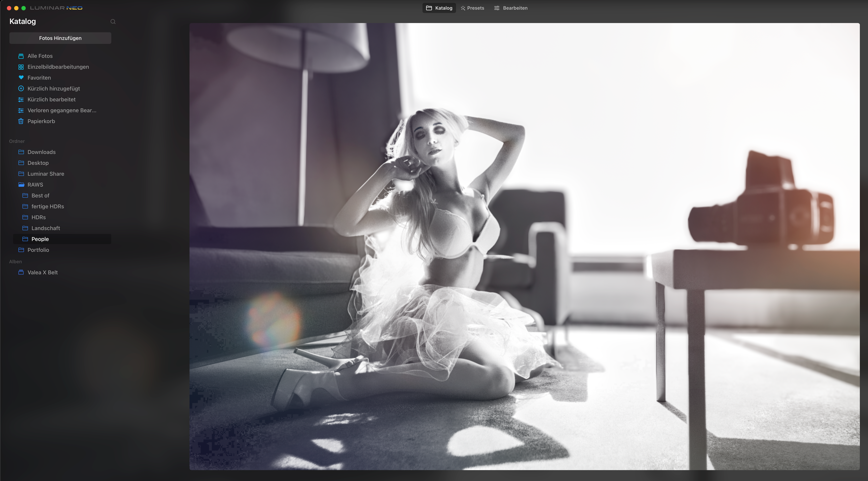Click the Valea X Belt album icon

[21, 272]
